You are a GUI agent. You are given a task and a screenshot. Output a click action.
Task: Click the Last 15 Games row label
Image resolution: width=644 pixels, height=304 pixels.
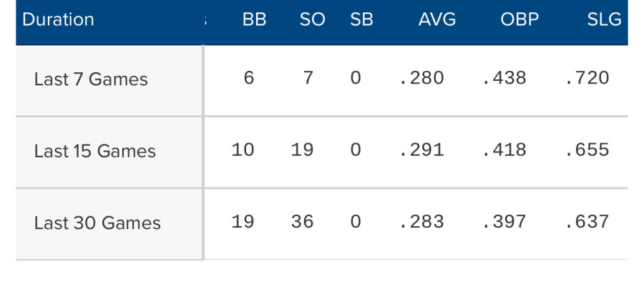point(94,151)
